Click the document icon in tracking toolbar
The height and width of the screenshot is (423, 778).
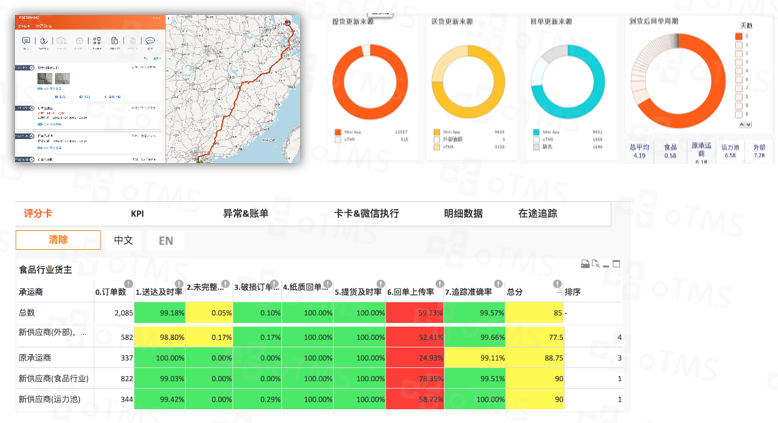[114, 42]
